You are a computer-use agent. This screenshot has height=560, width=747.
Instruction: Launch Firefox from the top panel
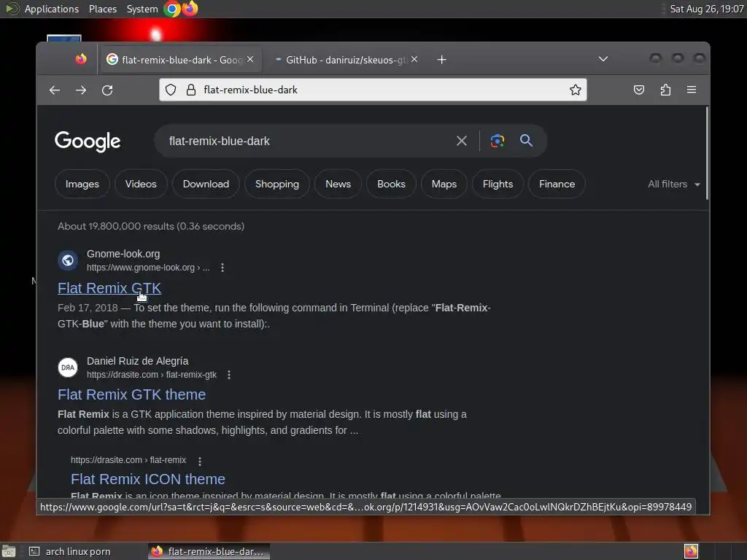click(x=190, y=9)
